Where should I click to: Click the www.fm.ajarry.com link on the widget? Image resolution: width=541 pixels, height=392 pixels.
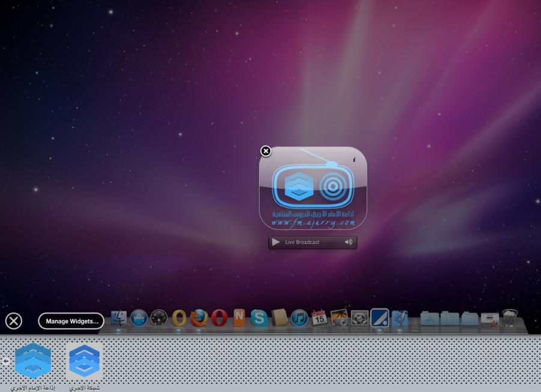(x=313, y=223)
